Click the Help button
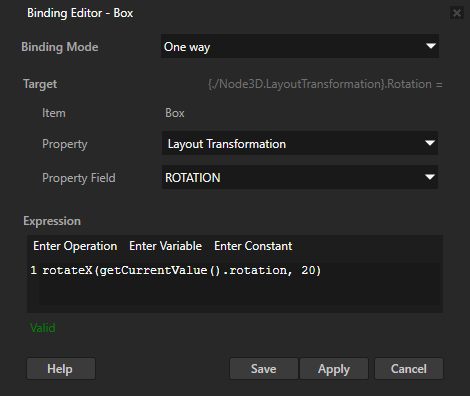The height and width of the screenshot is (396, 470). tap(61, 369)
